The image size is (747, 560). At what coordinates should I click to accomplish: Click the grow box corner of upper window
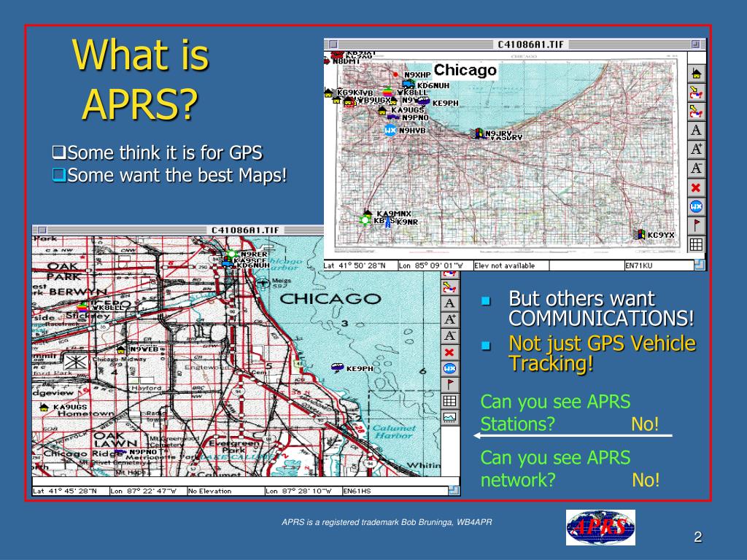pos(700,265)
